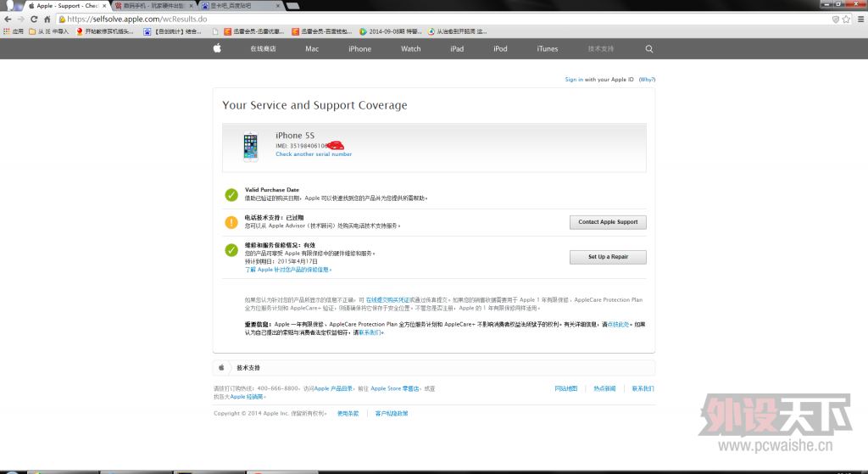Open 了解 Apple 针对您产品的保修信息 link
Image resolution: width=868 pixels, height=474 pixels.
point(288,270)
